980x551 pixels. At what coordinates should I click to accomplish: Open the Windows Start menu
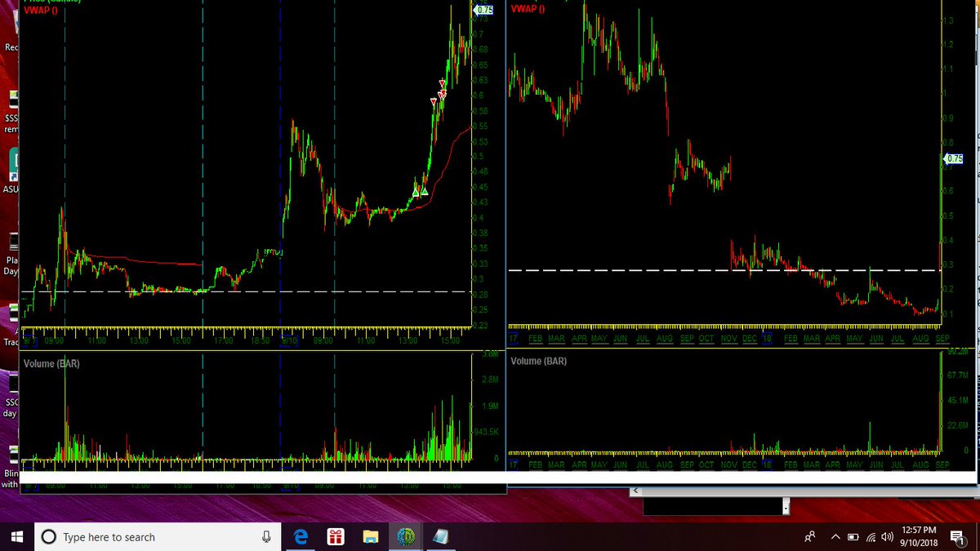coord(16,536)
